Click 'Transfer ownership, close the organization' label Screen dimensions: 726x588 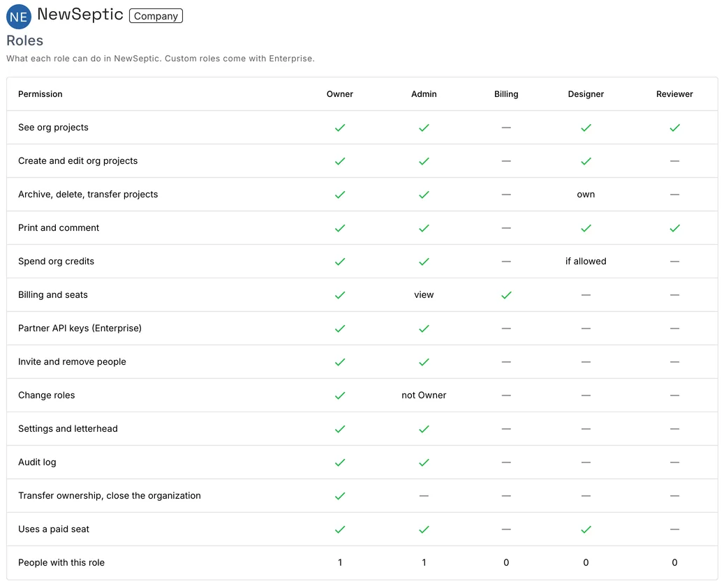pos(110,495)
